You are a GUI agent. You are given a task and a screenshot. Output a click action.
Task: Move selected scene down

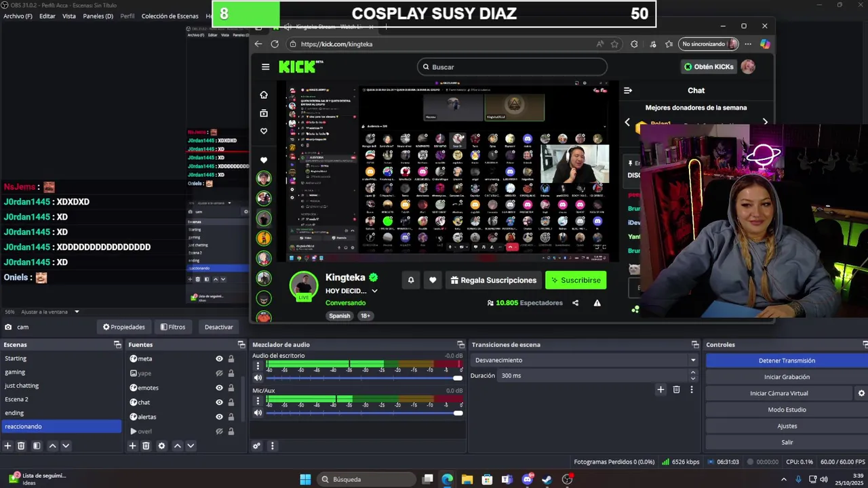tap(66, 446)
